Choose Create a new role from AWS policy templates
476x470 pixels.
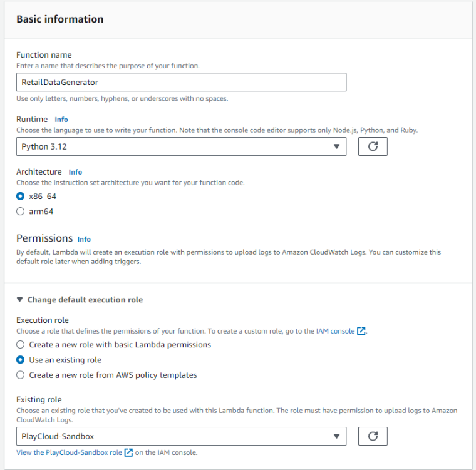[x=21, y=375]
